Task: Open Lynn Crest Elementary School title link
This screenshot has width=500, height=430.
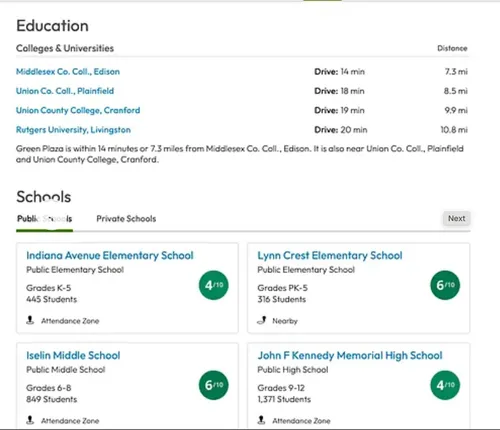Action: (330, 256)
